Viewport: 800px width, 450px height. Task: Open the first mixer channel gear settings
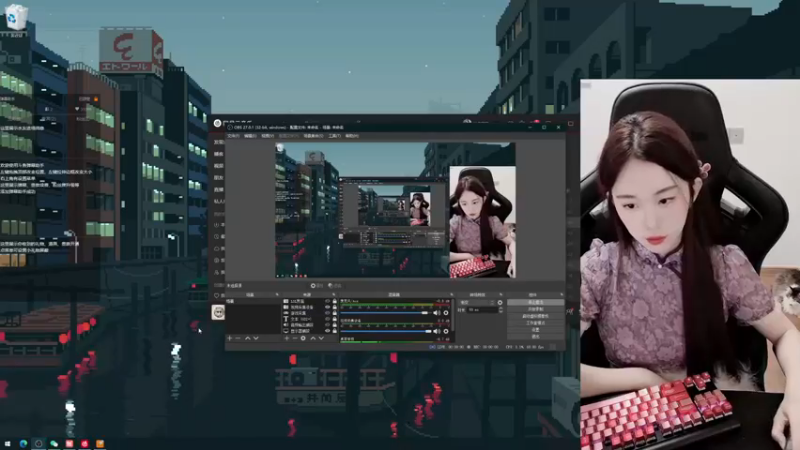pyautogui.click(x=446, y=313)
